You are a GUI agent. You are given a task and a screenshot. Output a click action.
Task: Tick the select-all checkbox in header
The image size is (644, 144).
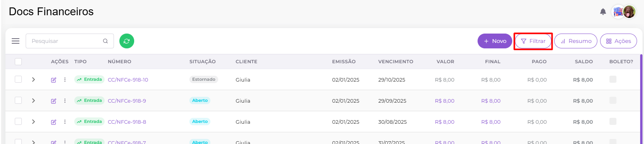[18, 62]
